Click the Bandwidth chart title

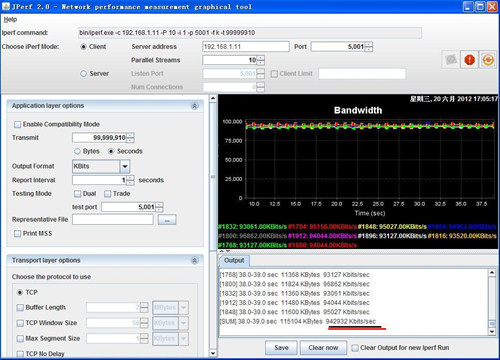(x=358, y=110)
